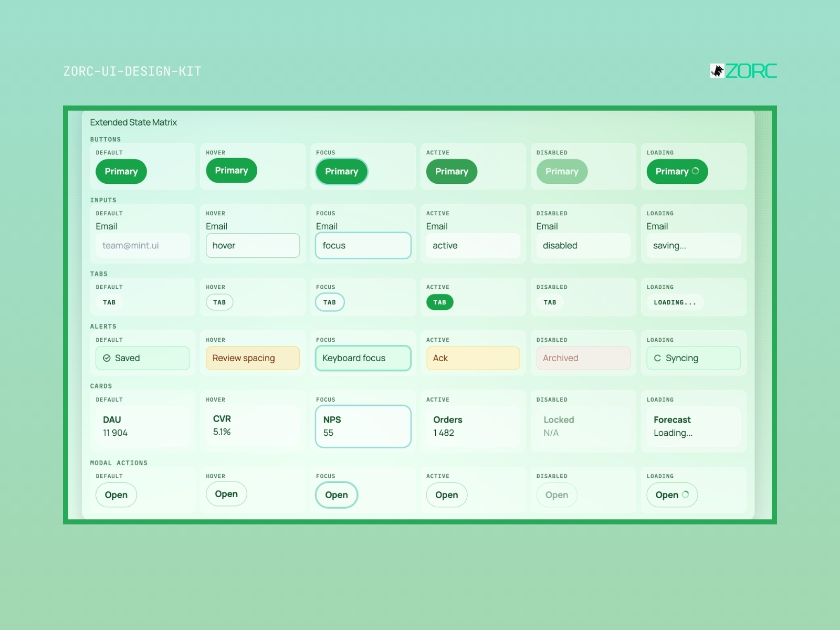Image resolution: width=840 pixels, height=630 pixels.
Task: Click the Review spacing alert
Action: (253, 358)
